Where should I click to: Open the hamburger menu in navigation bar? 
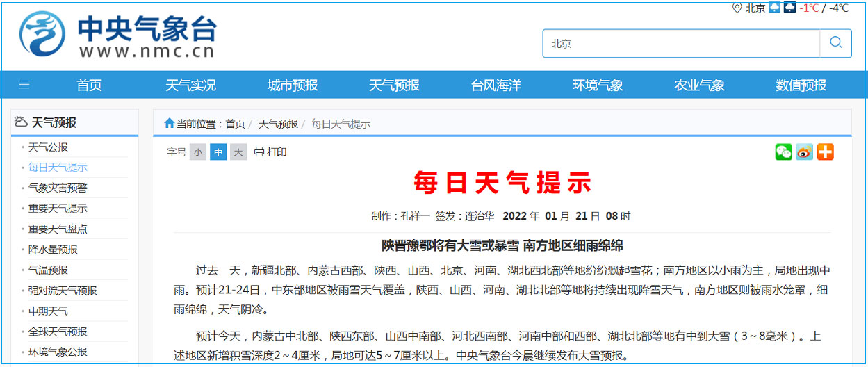click(24, 85)
